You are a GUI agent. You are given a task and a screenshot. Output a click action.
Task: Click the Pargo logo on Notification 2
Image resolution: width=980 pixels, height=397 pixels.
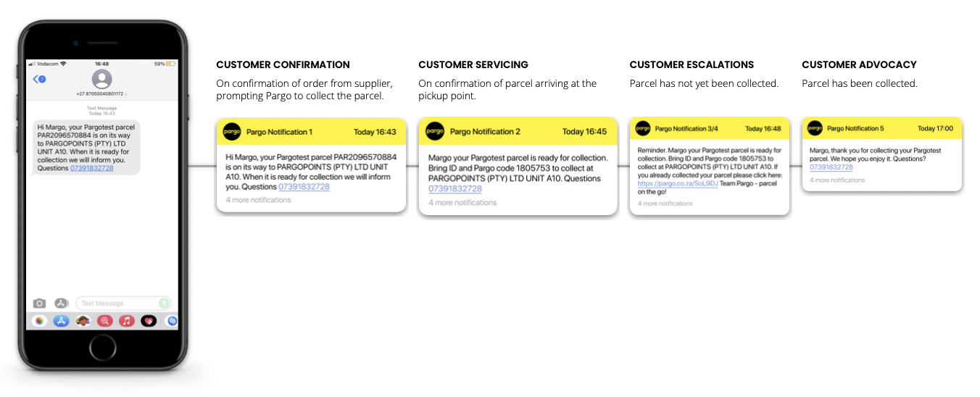pyautogui.click(x=435, y=131)
